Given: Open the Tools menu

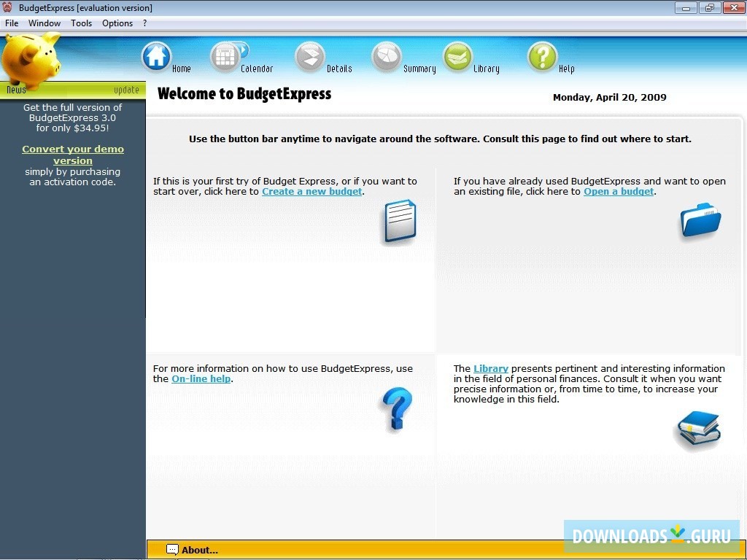Looking at the screenshot, I should (81, 23).
